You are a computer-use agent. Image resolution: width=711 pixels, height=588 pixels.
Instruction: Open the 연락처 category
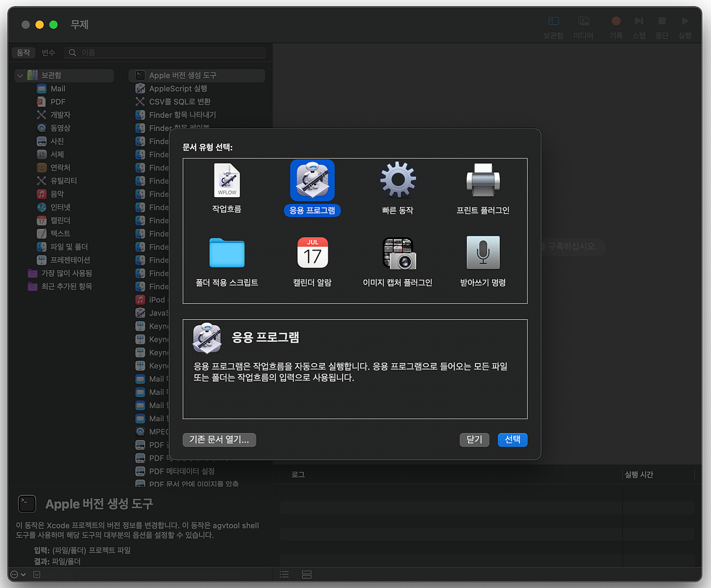[60, 167]
